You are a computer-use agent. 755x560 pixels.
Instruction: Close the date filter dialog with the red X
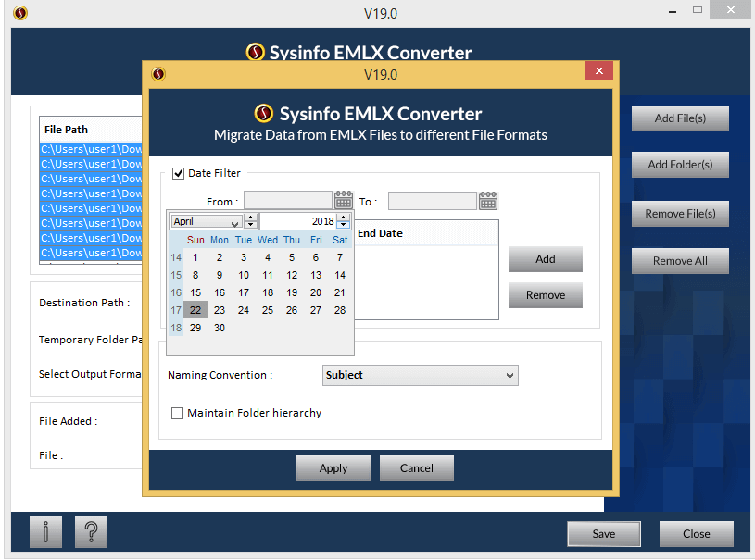click(x=598, y=70)
